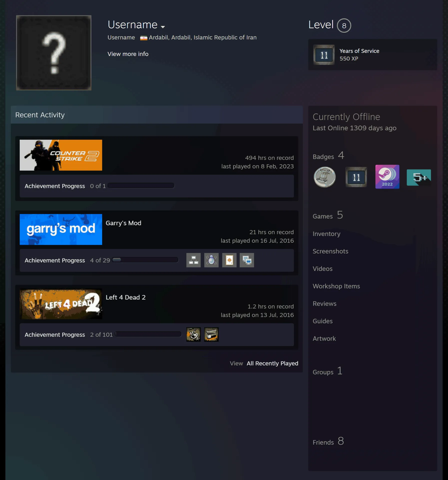Open the Counter-Strike 2 game banner

(61, 155)
